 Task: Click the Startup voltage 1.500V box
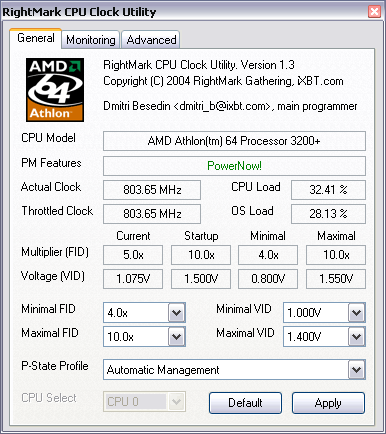(x=201, y=279)
